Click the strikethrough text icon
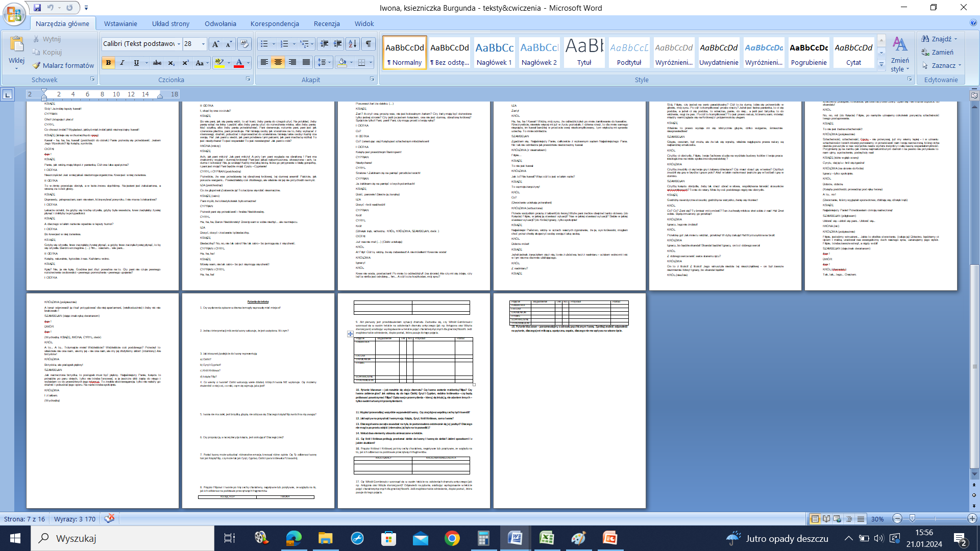This screenshot has height=551, width=980. pos(157,63)
